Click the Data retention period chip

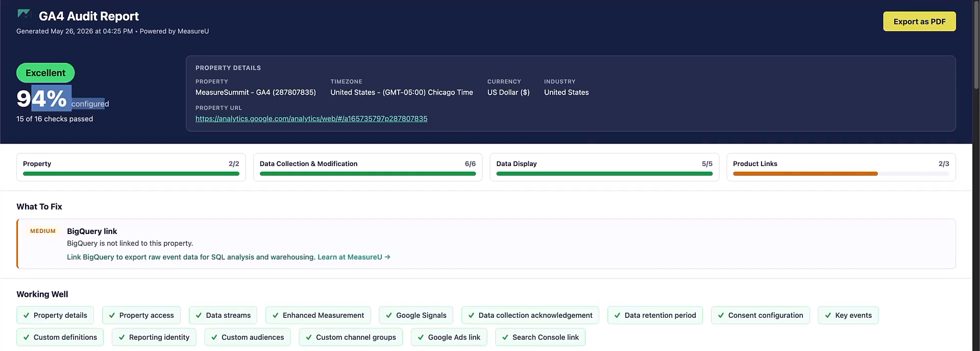[655, 315]
